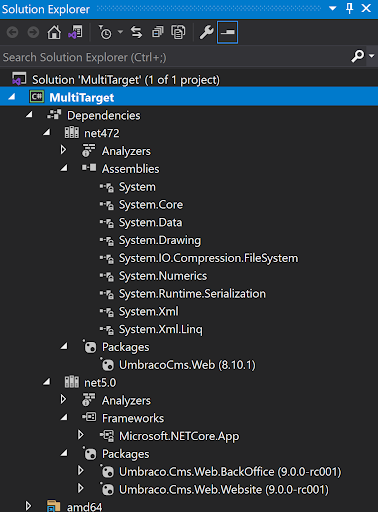378x512 pixels.
Task: Select the amd64 folder
Action: (x=84, y=507)
